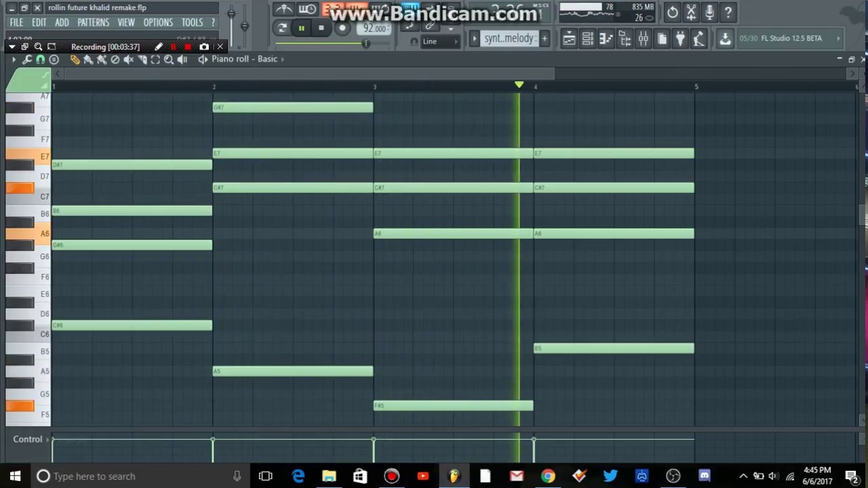The height and width of the screenshot is (488, 868).
Task: Click the download content library icon
Action: 725,39
